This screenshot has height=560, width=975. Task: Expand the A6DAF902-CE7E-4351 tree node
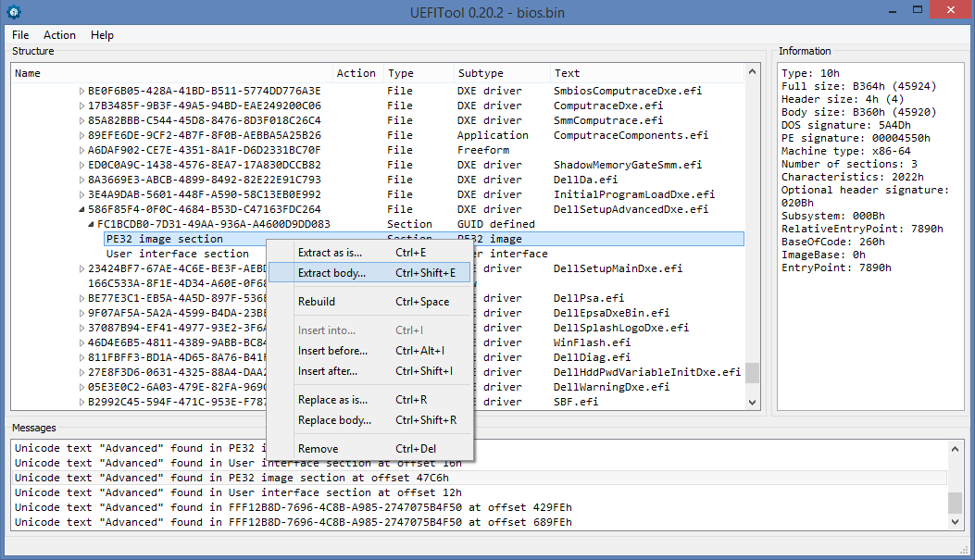pos(81,150)
